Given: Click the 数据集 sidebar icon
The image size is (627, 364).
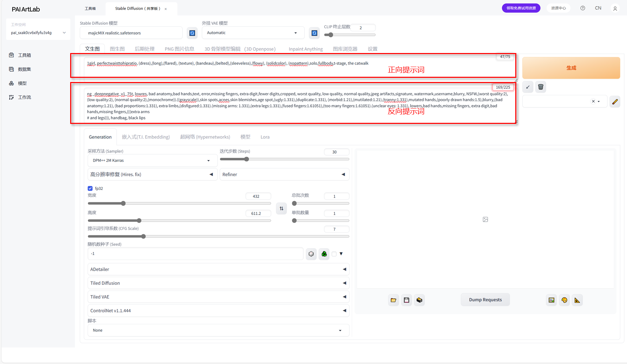Looking at the screenshot, I should [12, 69].
